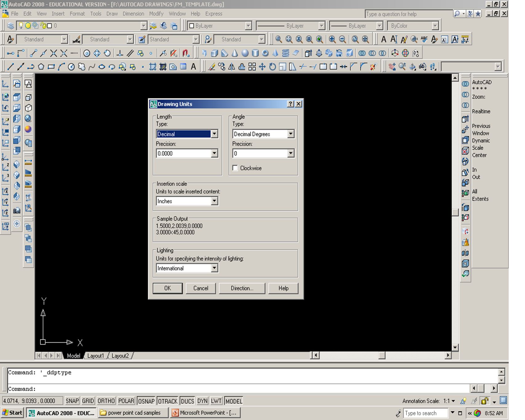Toggle SNAP mode in status bar
The height and width of the screenshot is (420, 525).
(72, 401)
